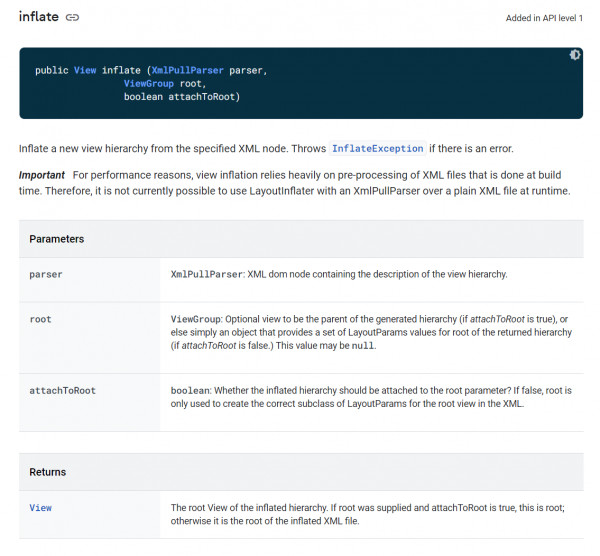
Task: Click the Parameters table header
Action: 301,239
